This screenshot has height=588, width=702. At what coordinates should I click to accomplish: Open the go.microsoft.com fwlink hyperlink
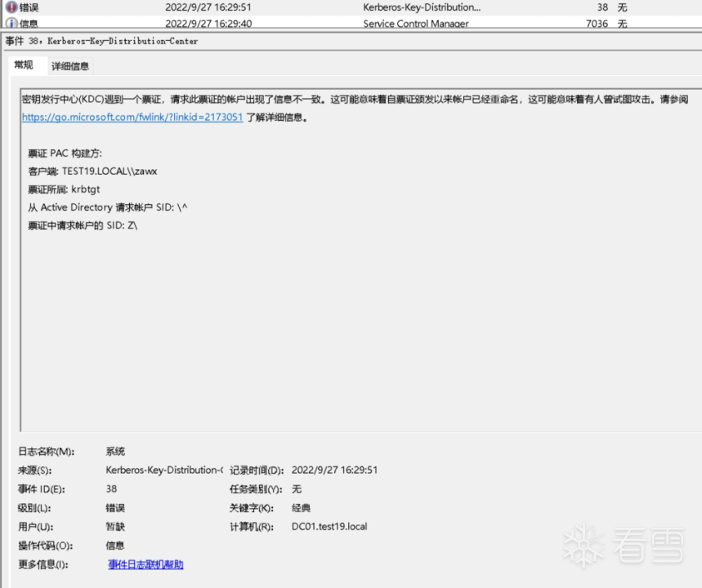pyautogui.click(x=132, y=118)
